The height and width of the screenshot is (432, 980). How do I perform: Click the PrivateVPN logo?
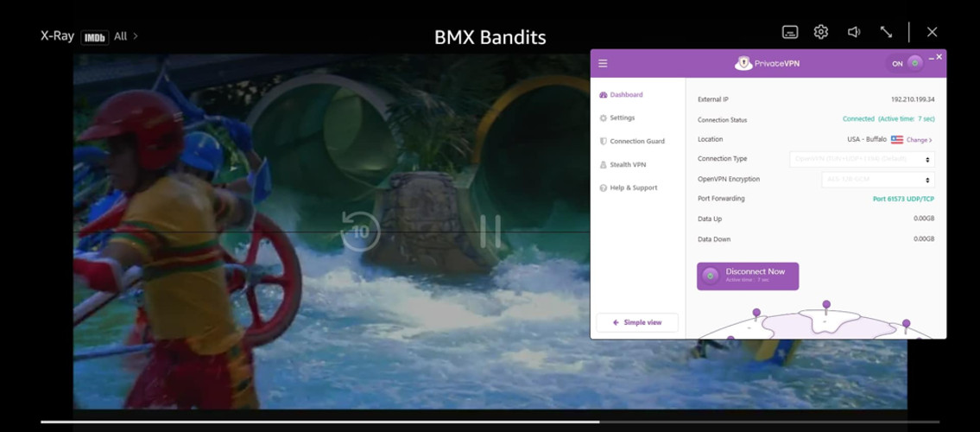[768, 63]
